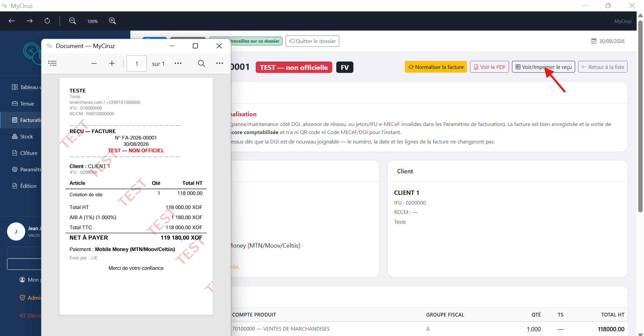Viewport: 644px width, 336px height.
Task: Click Voir/Imprimer le reçu button
Action: (543, 67)
